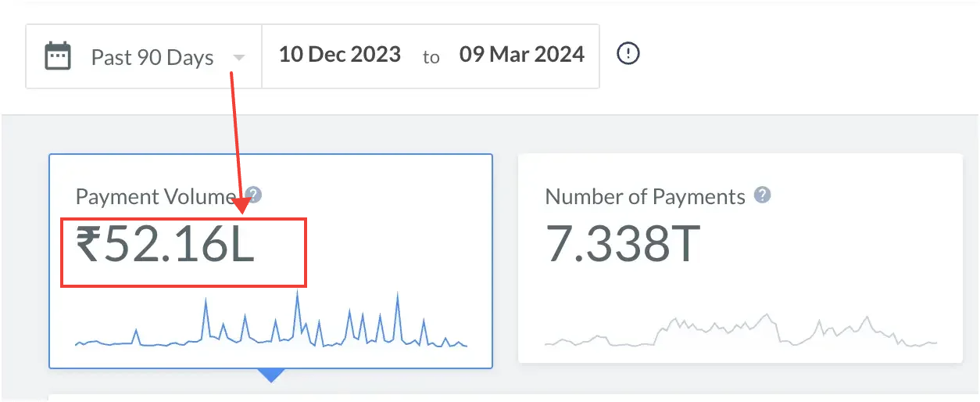Edit the start date 10 Dec 2023
This screenshot has height=402, width=980.
coord(340,55)
